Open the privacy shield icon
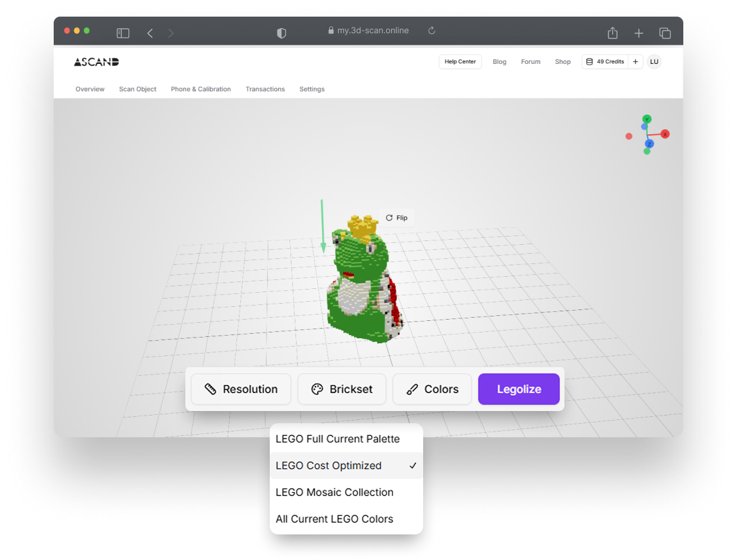This screenshot has width=737, height=560. [x=281, y=33]
